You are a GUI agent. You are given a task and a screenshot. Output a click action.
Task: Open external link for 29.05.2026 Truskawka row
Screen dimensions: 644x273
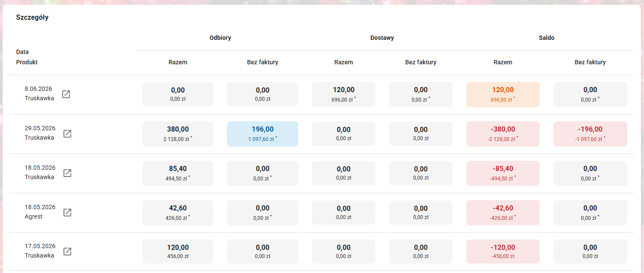[x=67, y=134]
